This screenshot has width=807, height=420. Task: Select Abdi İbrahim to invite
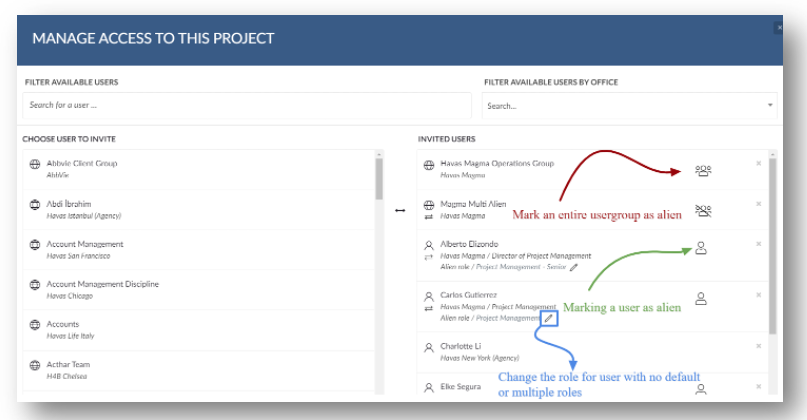point(199,209)
